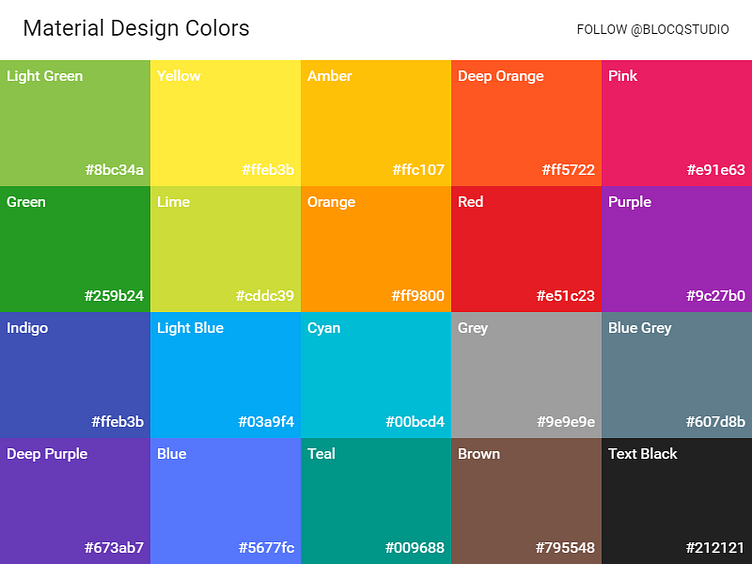
Task: Open the FOLLOW @BLOCQSTUDIO link
Action: click(653, 30)
